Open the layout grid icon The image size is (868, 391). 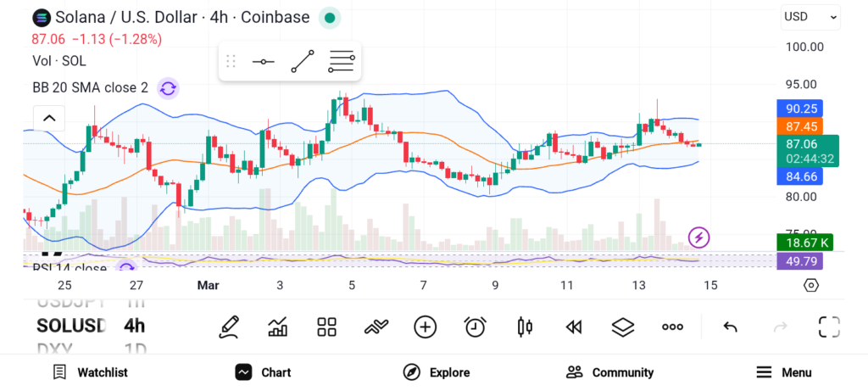pyautogui.click(x=327, y=327)
